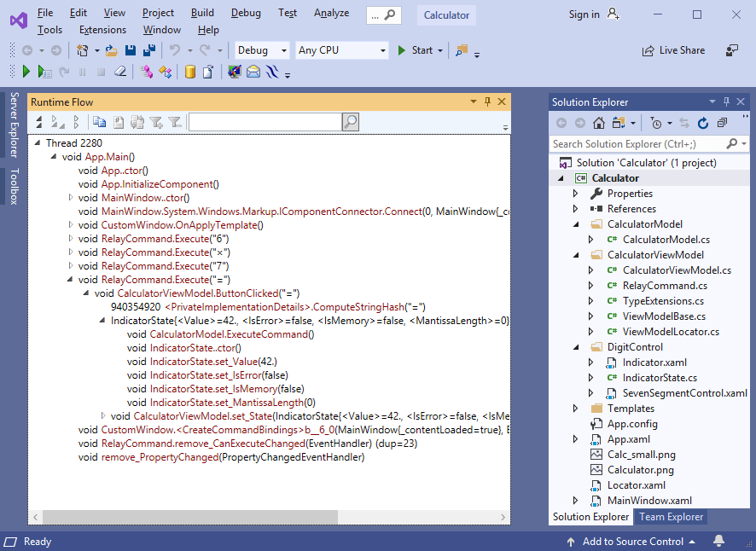The image size is (756, 551).
Task: Click the Runtime Flow search magnifier button
Action: click(x=350, y=123)
